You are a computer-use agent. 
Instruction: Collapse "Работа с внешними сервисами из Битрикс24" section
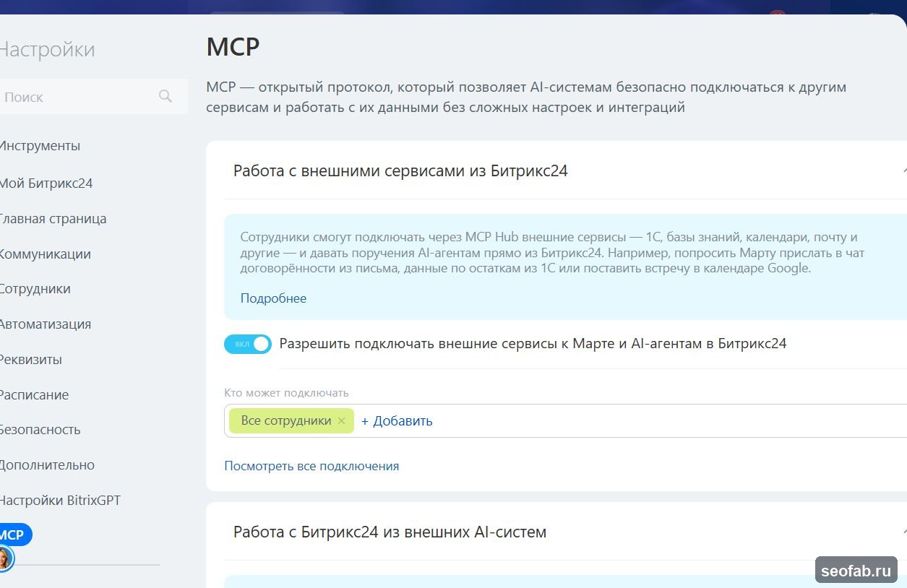(x=903, y=171)
